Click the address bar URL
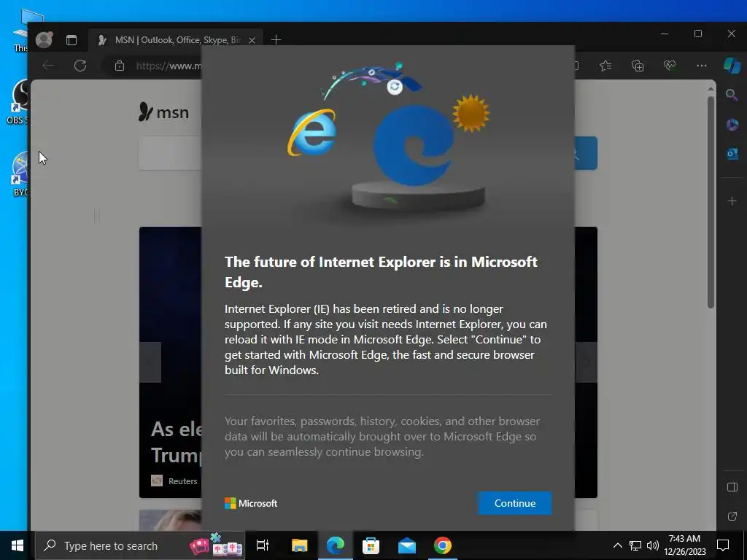 pos(168,66)
